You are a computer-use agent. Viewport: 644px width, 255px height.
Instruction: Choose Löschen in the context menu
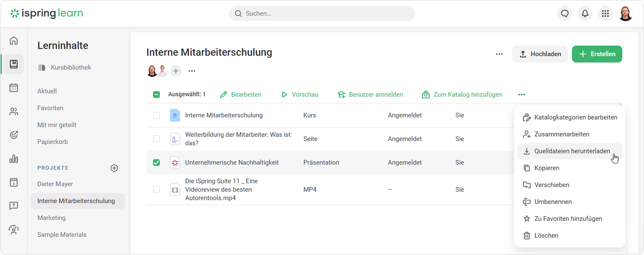pyautogui.click(x=546, y=236)
